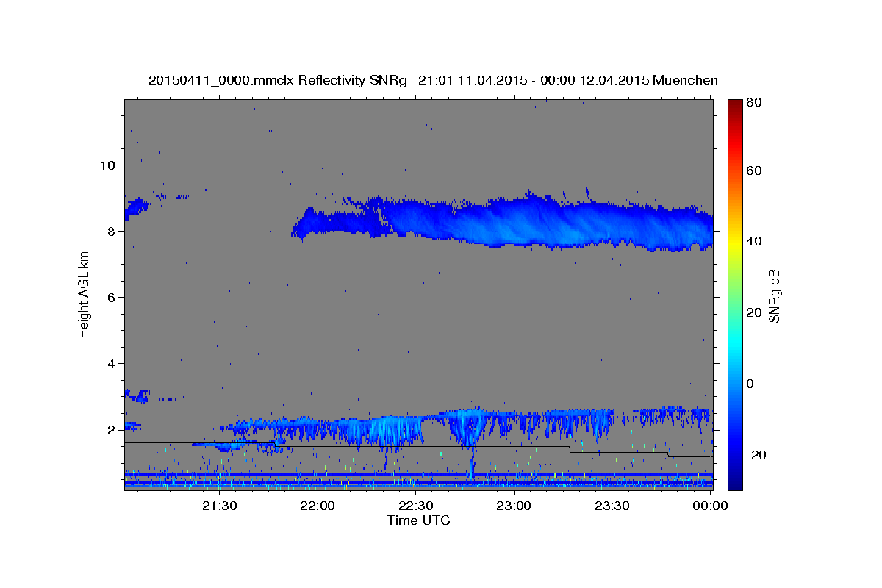Viewport: 882px width, 588px height.
Task: Click the colorbar value 60
Action: pos(753,171)
